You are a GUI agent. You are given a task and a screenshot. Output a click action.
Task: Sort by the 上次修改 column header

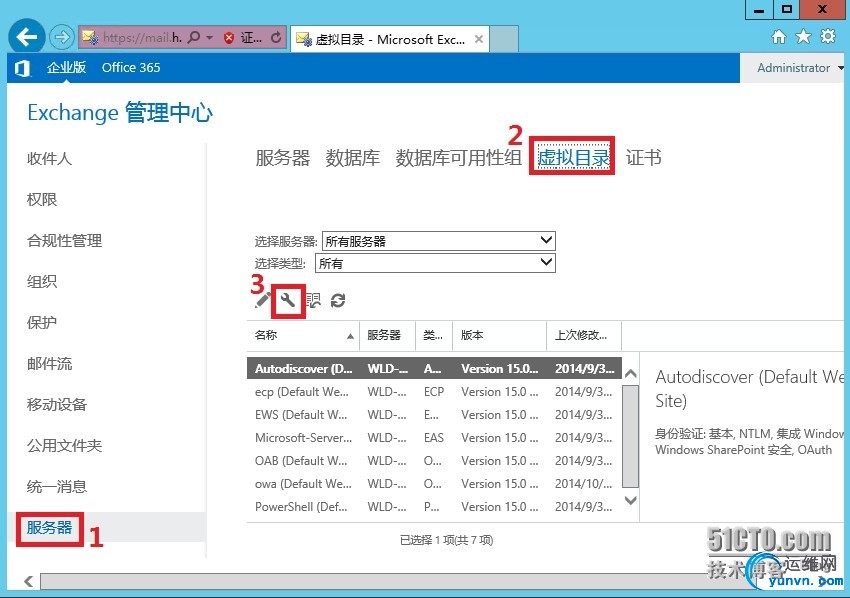[584, 335]
